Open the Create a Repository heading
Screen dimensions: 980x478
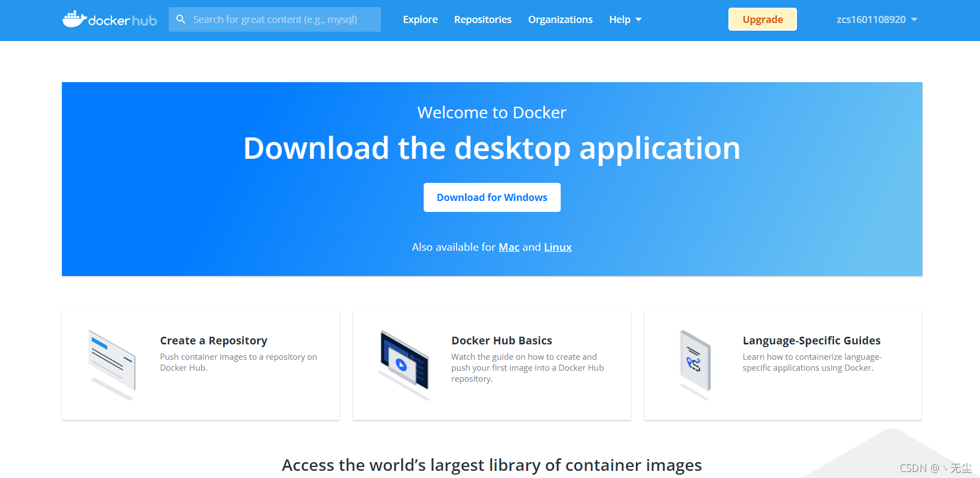[x=214, y=341]
